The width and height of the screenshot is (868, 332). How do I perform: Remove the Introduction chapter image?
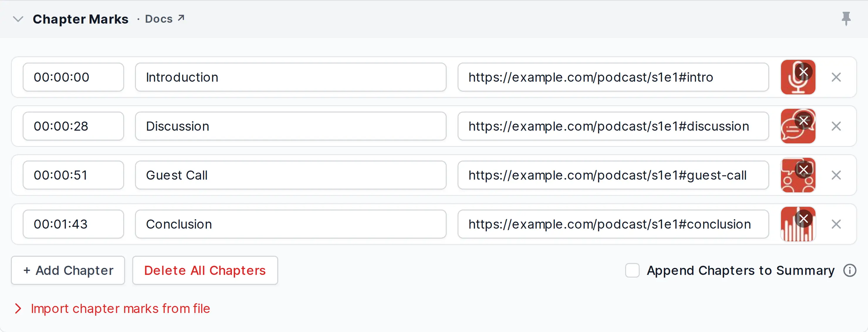[x=804, y=71]
